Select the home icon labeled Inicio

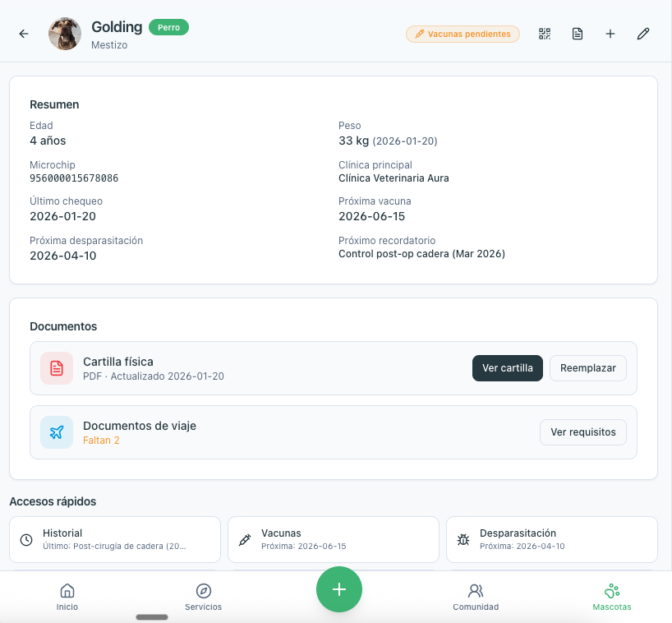[67, 596]
